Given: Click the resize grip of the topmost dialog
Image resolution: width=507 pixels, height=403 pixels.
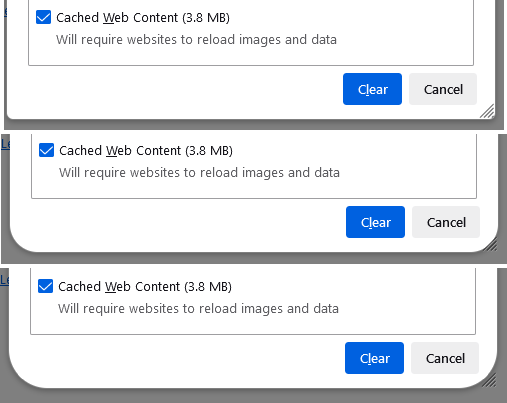Looking at the screenshot, I should click(x=487, y=111).
